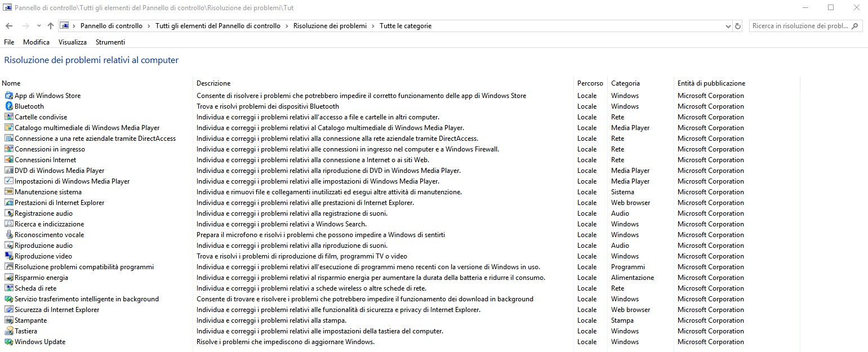Open the App di Windows Store troubleshooter icon
The height and width of the screenshot is (352, 868).
8,96
